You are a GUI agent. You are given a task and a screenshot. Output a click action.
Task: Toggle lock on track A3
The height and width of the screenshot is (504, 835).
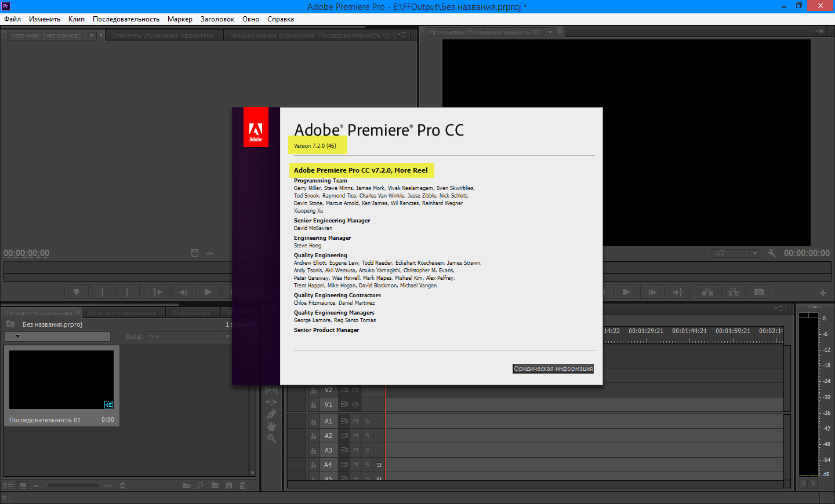[x=314, y=450]
